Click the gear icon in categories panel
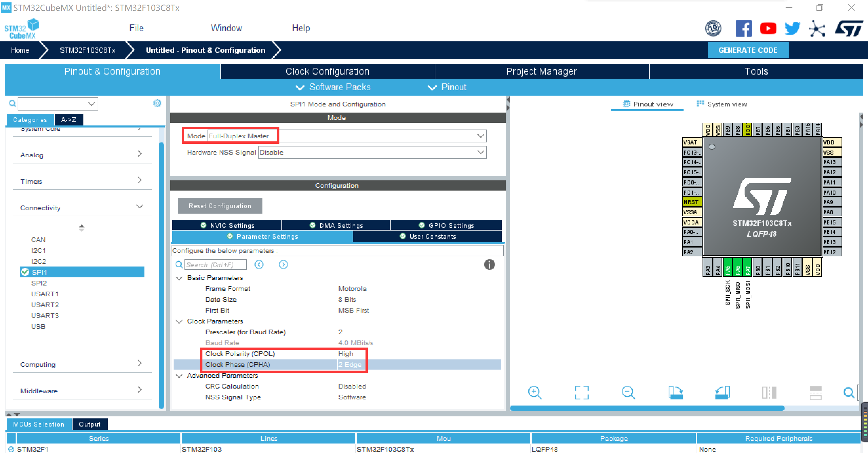Viewport: 868px width, 453px height. [157, 103]
